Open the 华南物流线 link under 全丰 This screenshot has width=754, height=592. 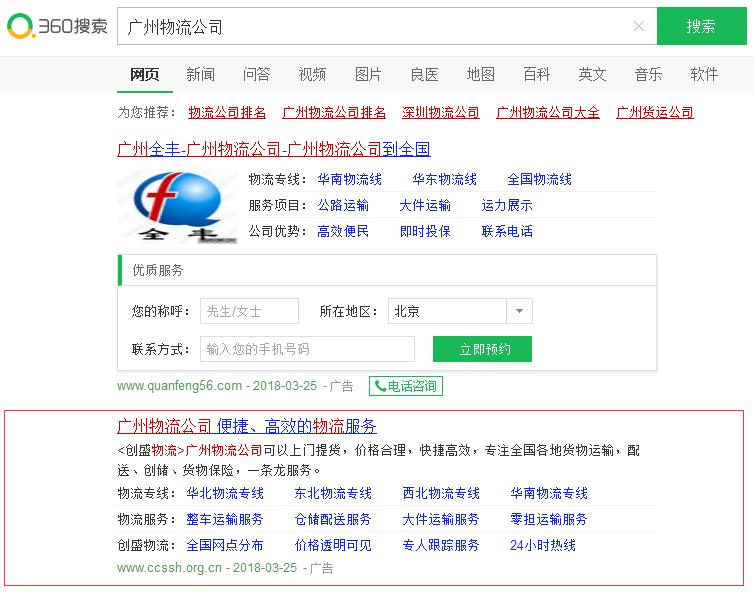tap(349, 179)
